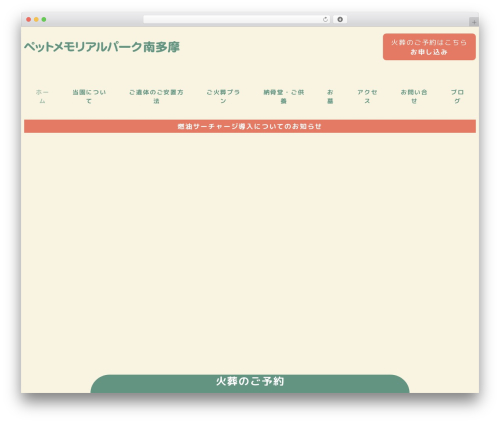This screenshot has width=500, height=423.
Task: Reload the page with the refresh icon
Action: click(325, 19)
